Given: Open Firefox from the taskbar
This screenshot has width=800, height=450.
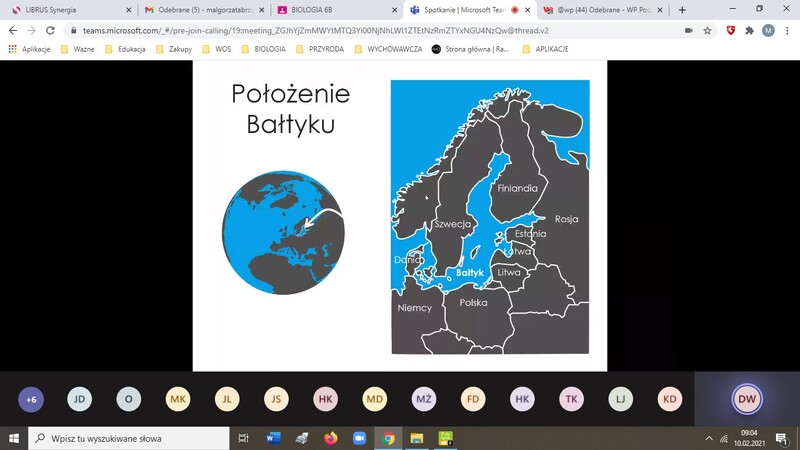Looking at the screenshot, I should [331, 438].
